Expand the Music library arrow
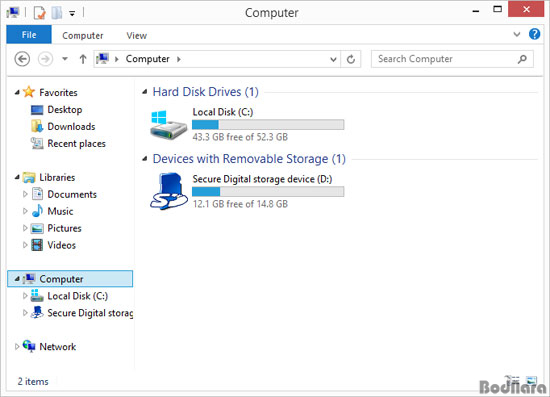Screen dimensions: 550x397 pos(25,211)
